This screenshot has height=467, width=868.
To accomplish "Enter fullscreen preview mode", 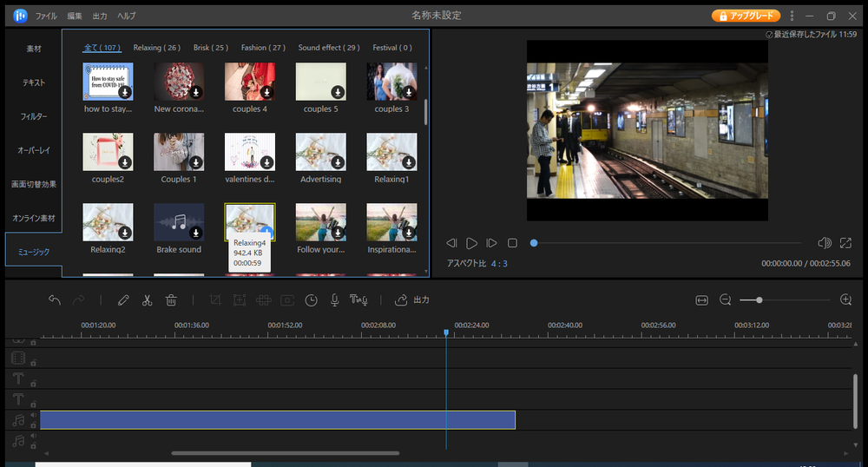I will (x=845, y=243).
